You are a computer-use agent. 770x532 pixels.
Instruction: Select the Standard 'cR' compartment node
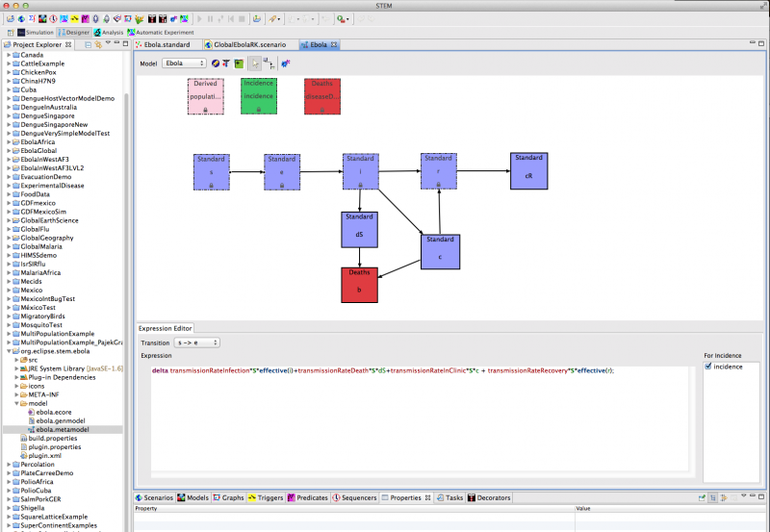(x=528, y=171)
